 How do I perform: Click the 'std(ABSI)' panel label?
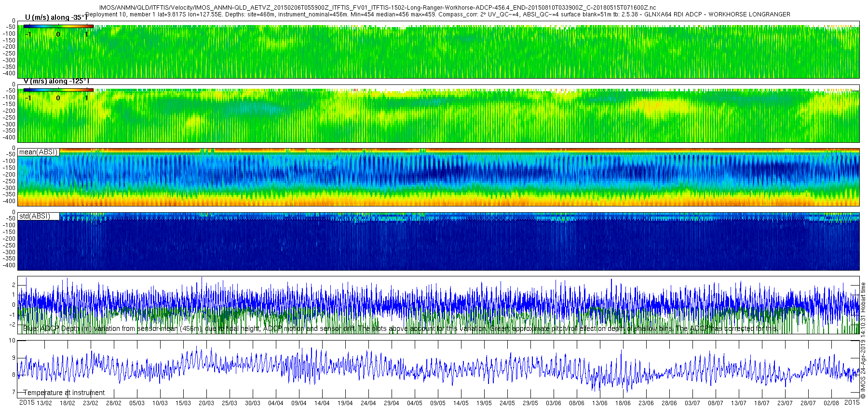coord(34,216)
